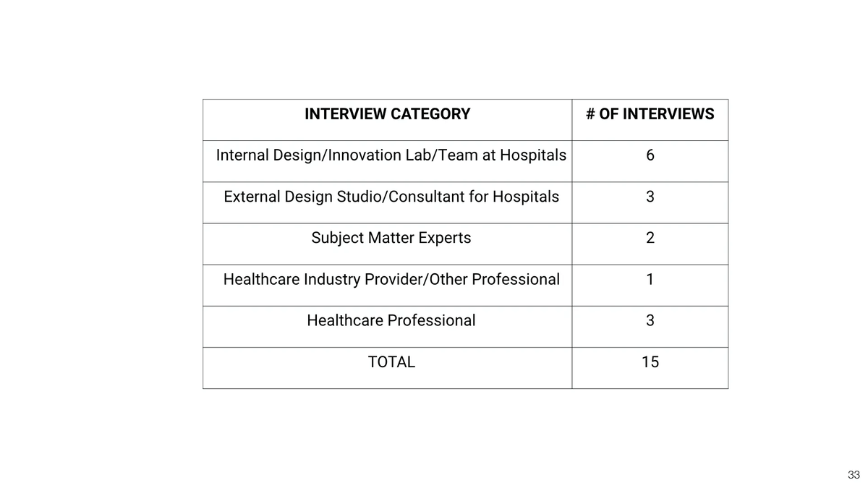Screen dimensions: 868x488
Task: Select the # OF INTERVIEWS header cell
Action: [x=650, y=120]
